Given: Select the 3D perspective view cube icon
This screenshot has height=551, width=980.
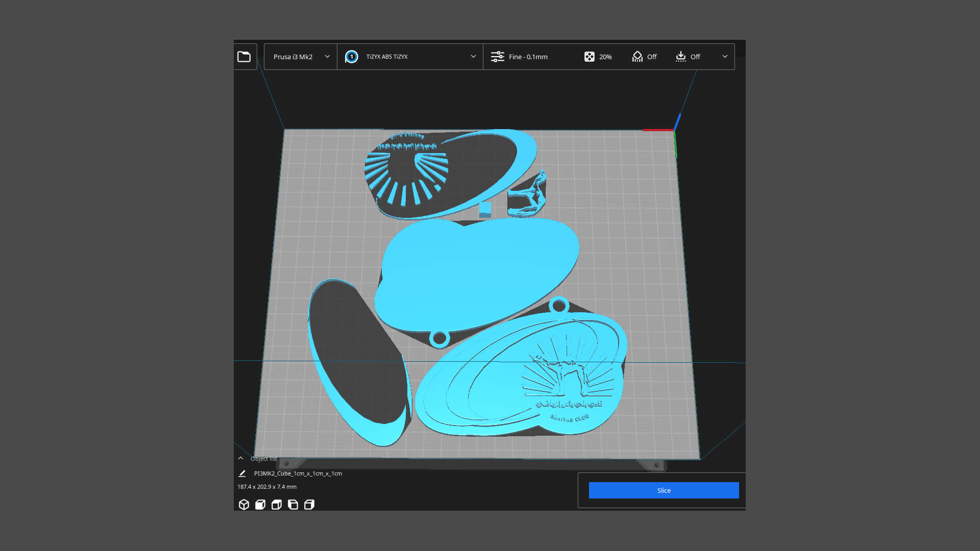Looking at the screenshot, I should coord(244,505).
